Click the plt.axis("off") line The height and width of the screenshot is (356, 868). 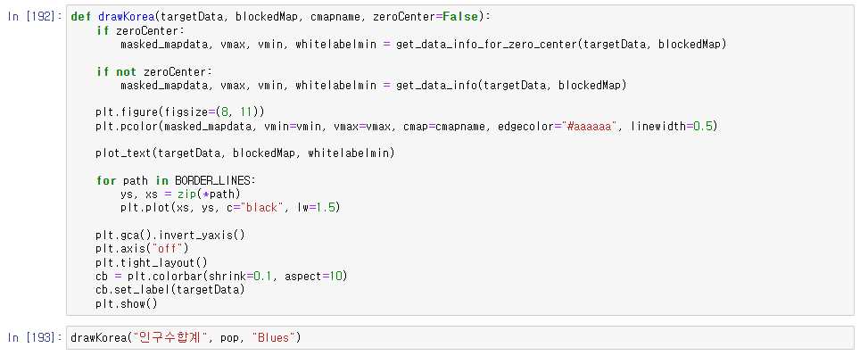[142, 249]
